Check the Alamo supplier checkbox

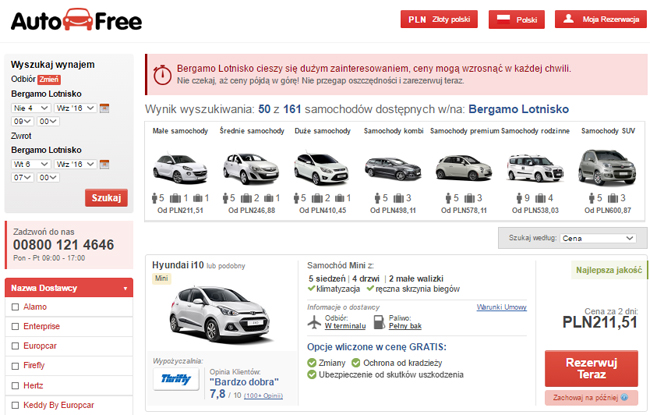pos(15,307)
